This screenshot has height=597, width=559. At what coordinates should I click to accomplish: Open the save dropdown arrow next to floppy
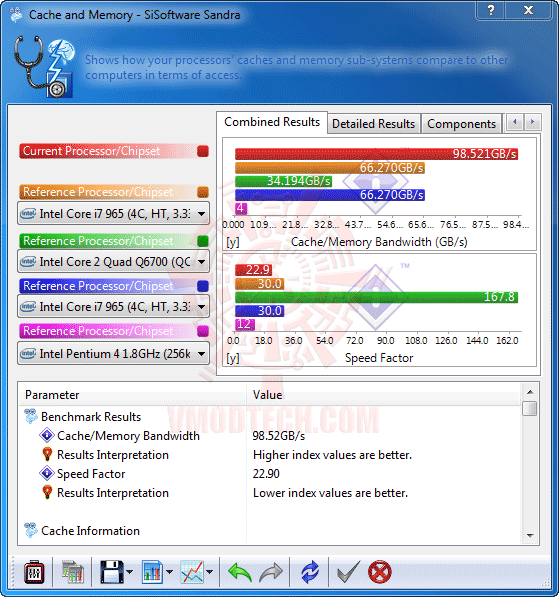tap(129, 572)
